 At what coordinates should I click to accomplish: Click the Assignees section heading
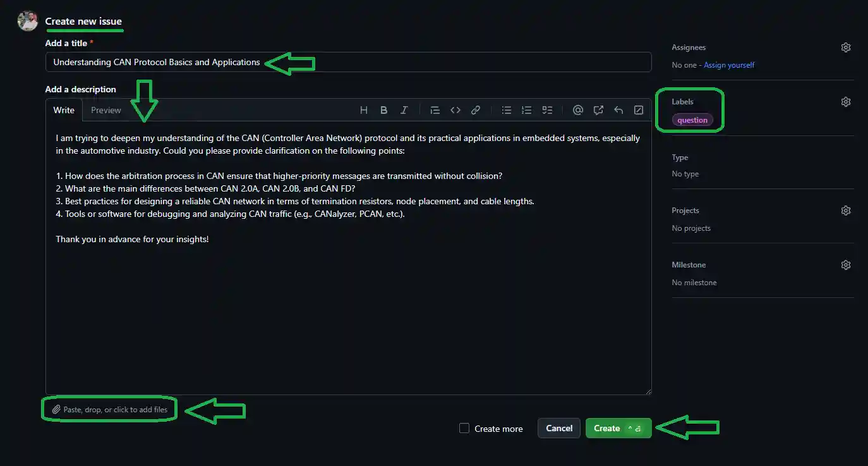point(689,47)
